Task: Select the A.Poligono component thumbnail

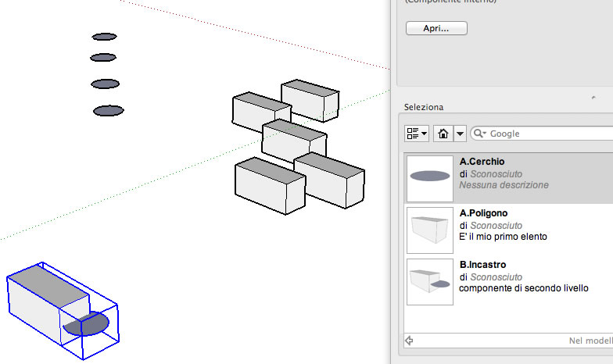Action: point(430,230)
